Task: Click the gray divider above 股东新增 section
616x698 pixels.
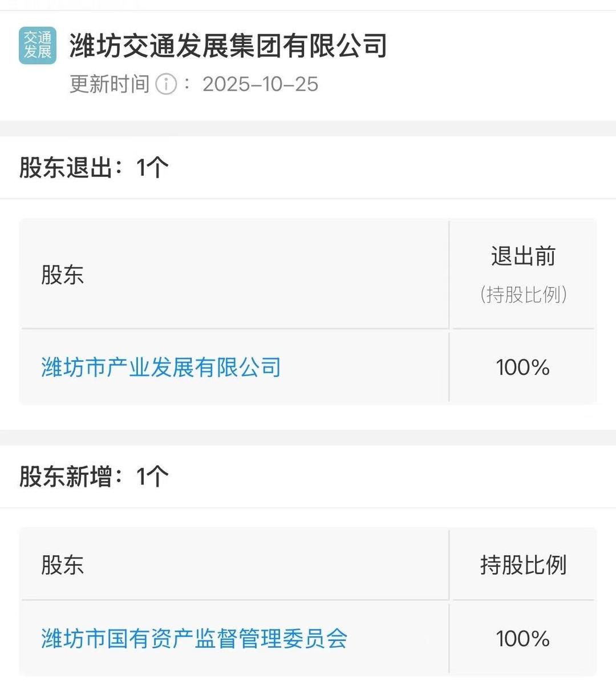Action: (308, 437)
